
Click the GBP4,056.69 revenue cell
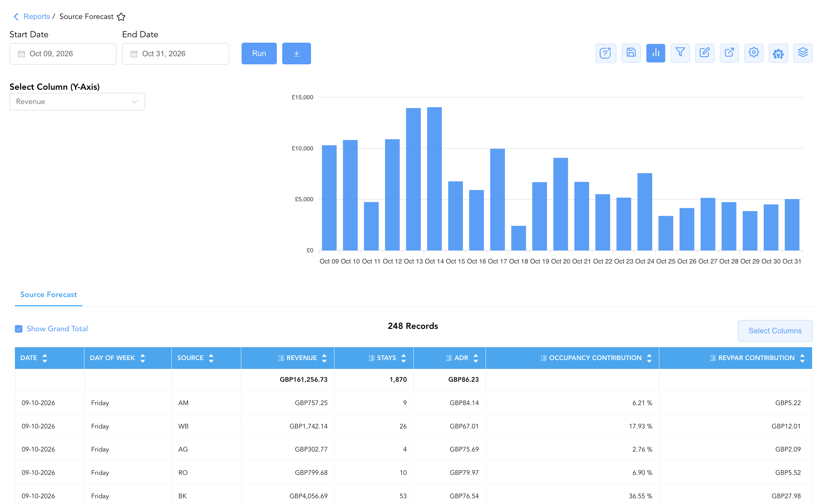tap(288, 496)
